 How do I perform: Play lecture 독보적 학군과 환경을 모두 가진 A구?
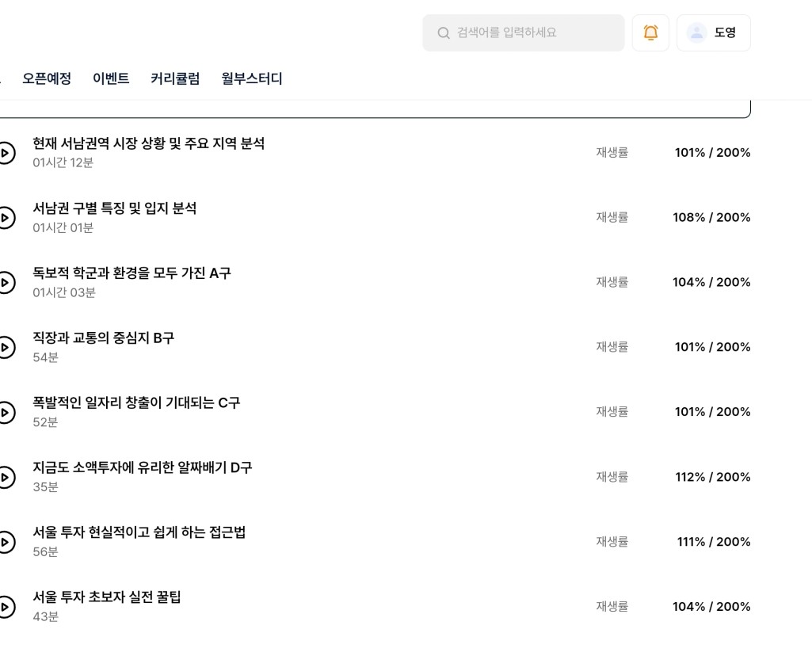point(6,282)
